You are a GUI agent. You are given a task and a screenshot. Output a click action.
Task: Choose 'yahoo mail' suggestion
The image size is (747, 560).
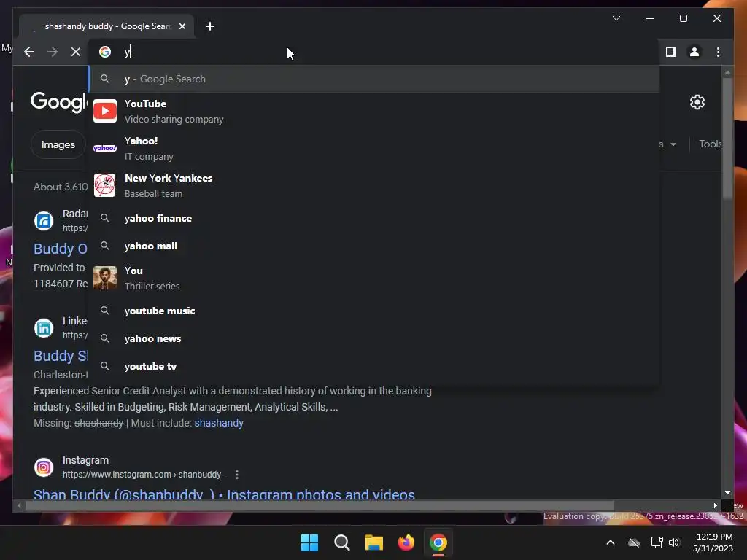coord(374,246)
